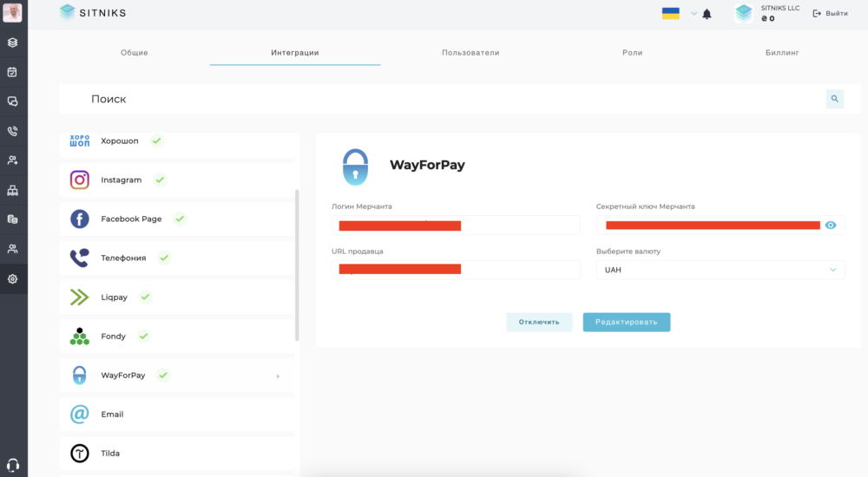
Task: Open the chat messages sidebar icon
Action: click(12, 101)
